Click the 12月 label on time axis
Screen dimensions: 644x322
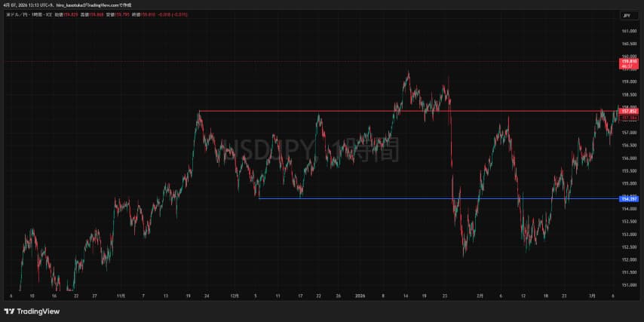[235, 296]
